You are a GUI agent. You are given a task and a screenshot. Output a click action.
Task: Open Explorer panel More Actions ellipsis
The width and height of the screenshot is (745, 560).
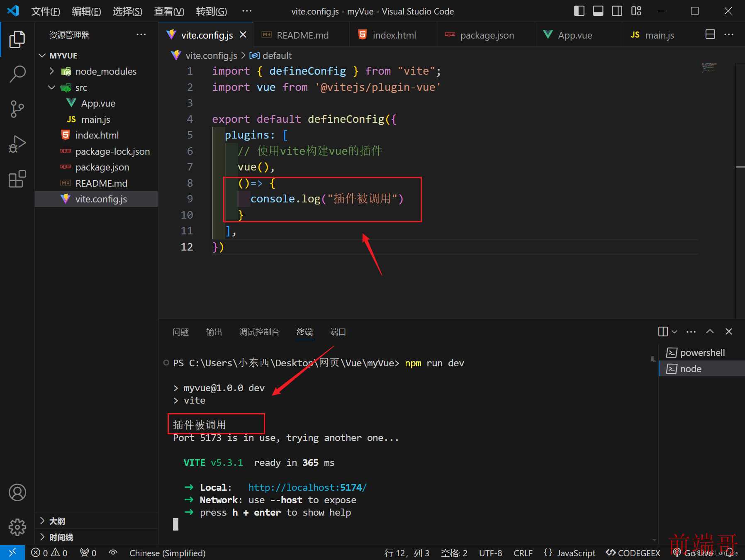[141, 34]
